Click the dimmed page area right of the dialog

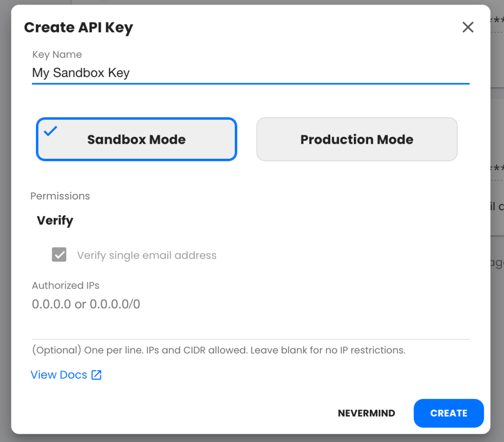coord(497,308)
